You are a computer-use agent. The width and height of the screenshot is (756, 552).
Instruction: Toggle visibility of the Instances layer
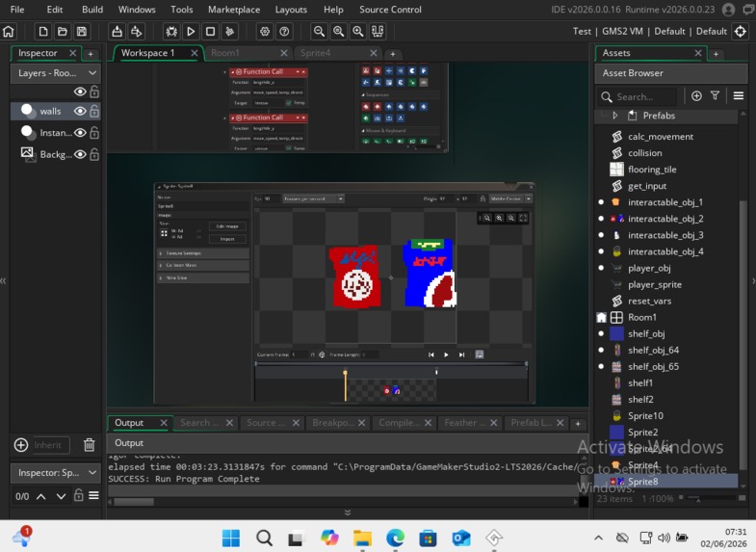(80, 133)
